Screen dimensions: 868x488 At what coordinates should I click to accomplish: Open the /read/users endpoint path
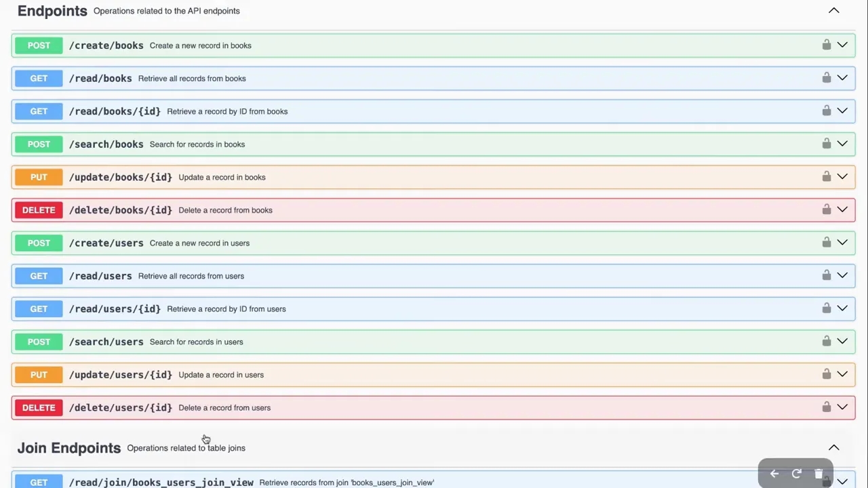tap(100, 276)
